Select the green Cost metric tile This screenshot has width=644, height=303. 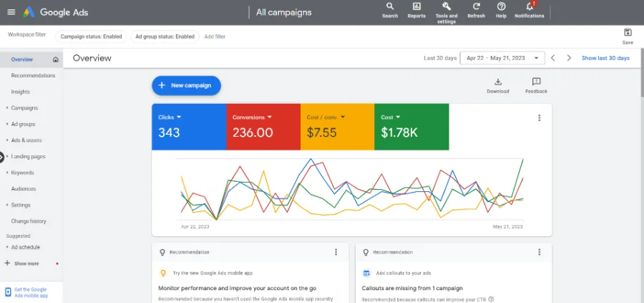click(x=411, y=127)
